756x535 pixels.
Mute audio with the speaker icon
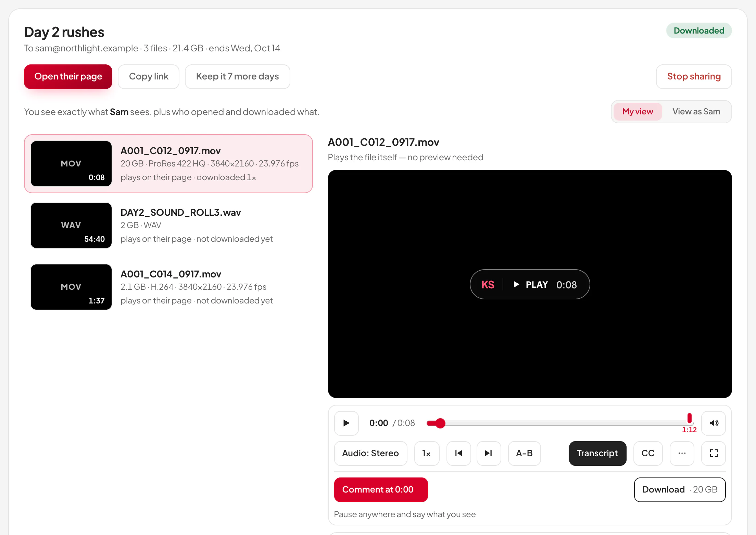point(714,423)
